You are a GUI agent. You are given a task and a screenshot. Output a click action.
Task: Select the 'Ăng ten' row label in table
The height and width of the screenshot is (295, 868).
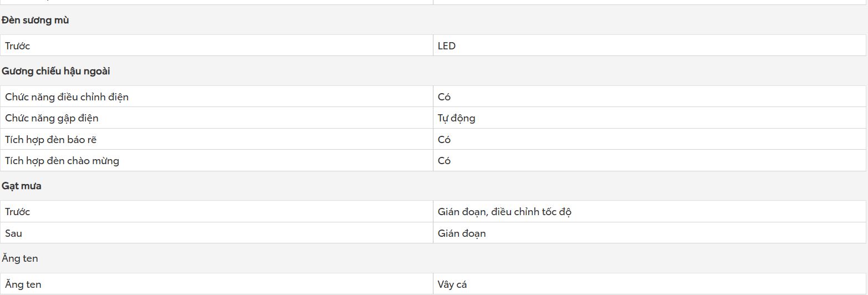[23, 284]
